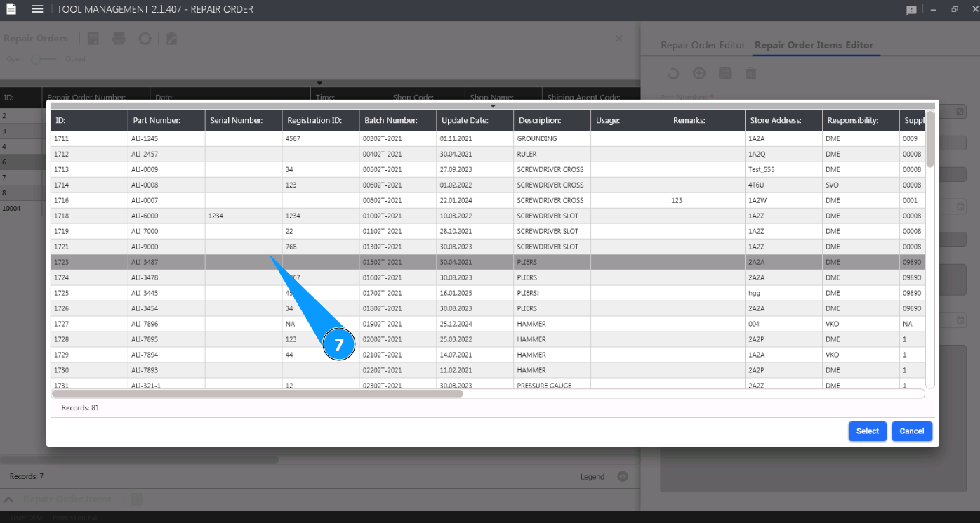This screenshot has height=524, width=980.
Task: Sort by the Description column header
Action: [552, 121]
